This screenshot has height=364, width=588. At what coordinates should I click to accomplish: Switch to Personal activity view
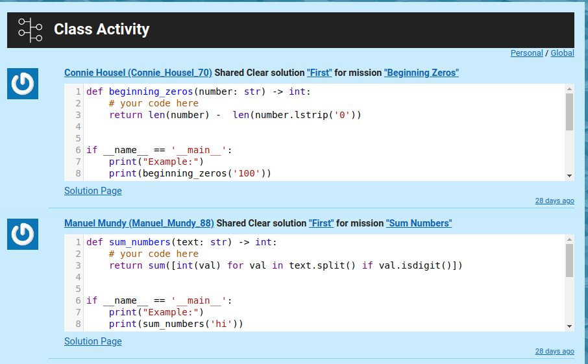point(526,53)
